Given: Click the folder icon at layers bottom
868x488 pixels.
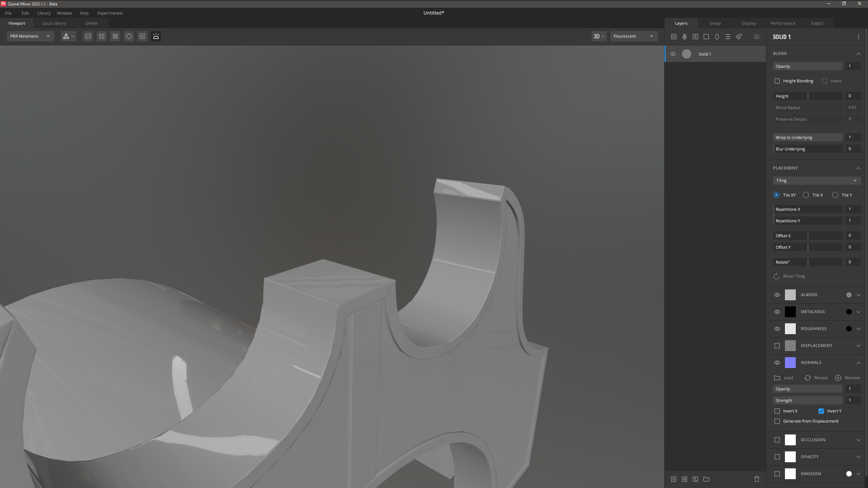Looking at the screenshot, I should (706, 479).
